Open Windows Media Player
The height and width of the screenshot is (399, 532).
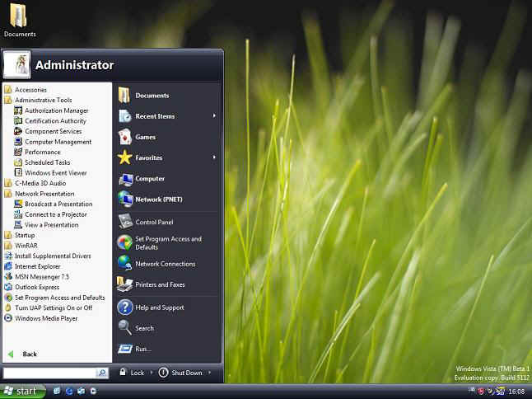click(x=46, y=317)
